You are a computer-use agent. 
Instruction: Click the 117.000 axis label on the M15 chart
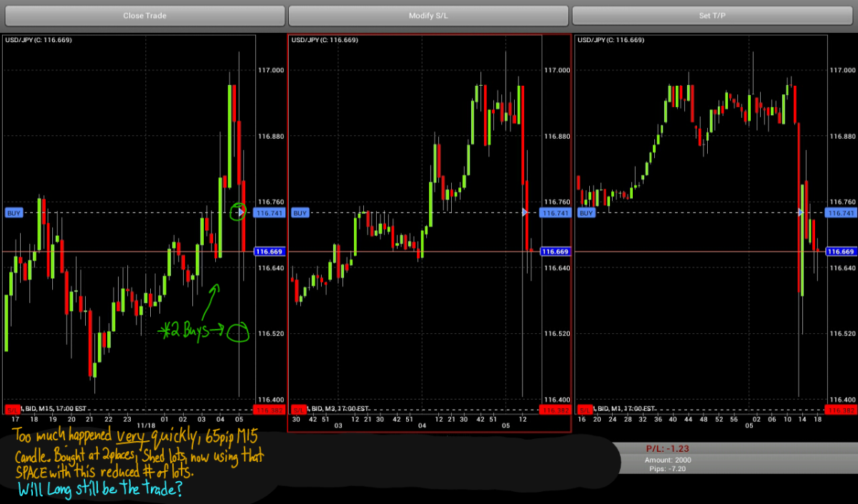click(271, 70)
